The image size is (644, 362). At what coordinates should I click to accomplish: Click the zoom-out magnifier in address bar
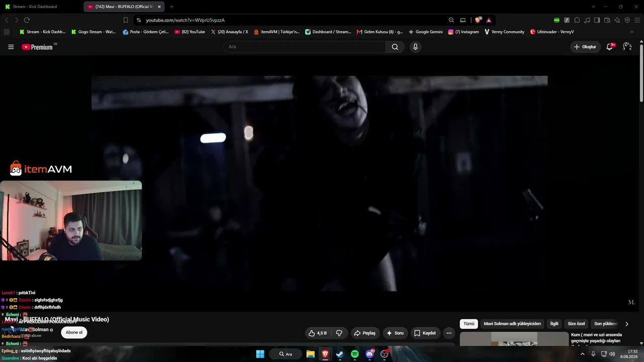[x=451, y=20]
